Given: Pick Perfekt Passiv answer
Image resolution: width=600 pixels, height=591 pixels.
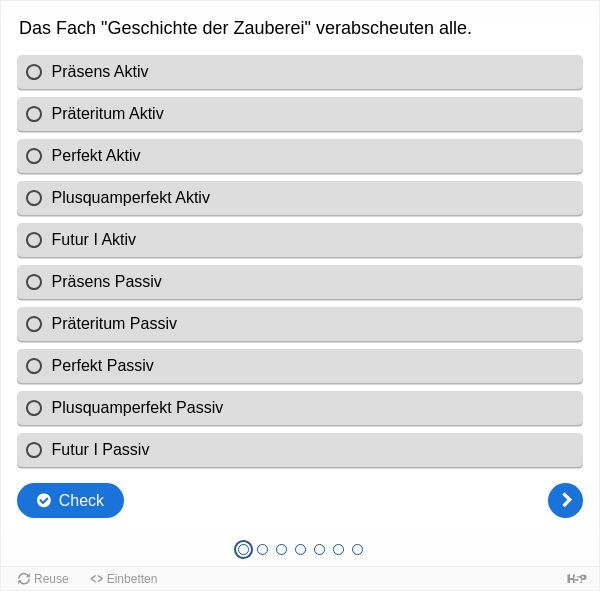Looking at the screenshot, I should pyautogui.click(x=300, y=366).
